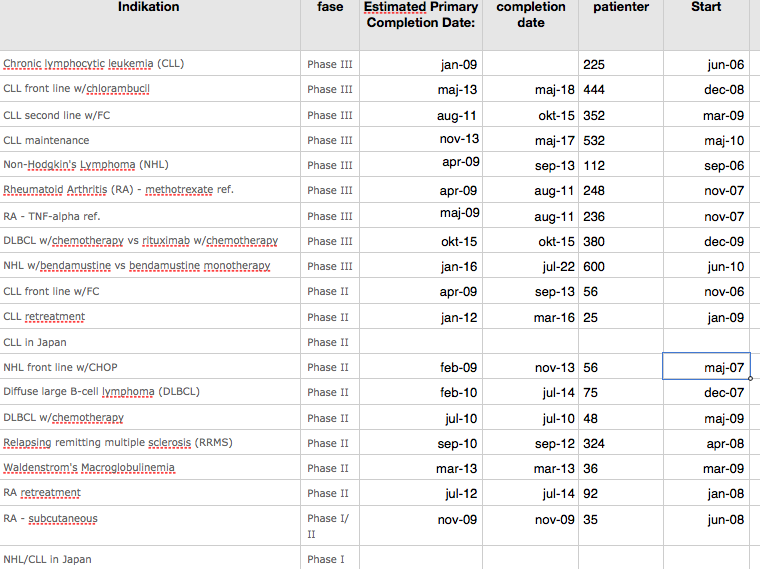This screenshot has width=760, height=569.
Task: Click jun-06 Start cell
Action: [706, 63]
